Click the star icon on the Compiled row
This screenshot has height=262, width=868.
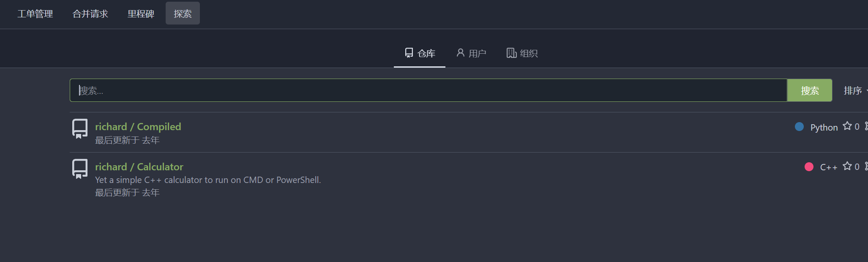(847, 126)
